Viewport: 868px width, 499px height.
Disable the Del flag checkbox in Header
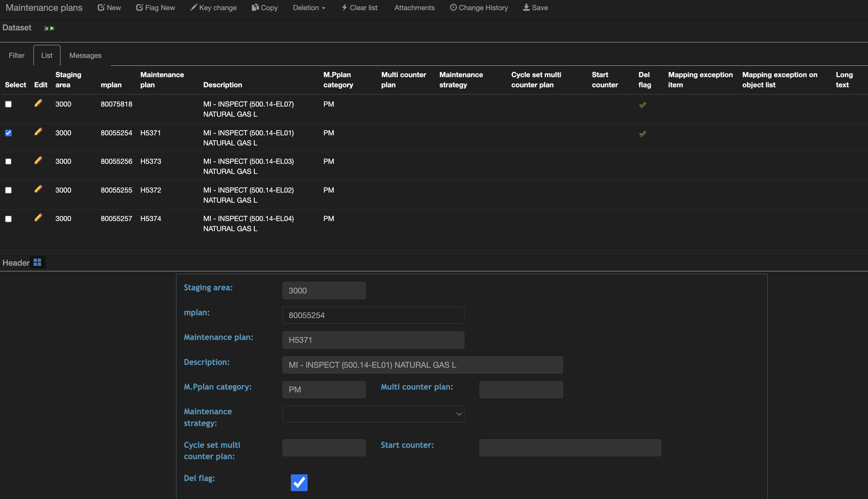point(299,483)
